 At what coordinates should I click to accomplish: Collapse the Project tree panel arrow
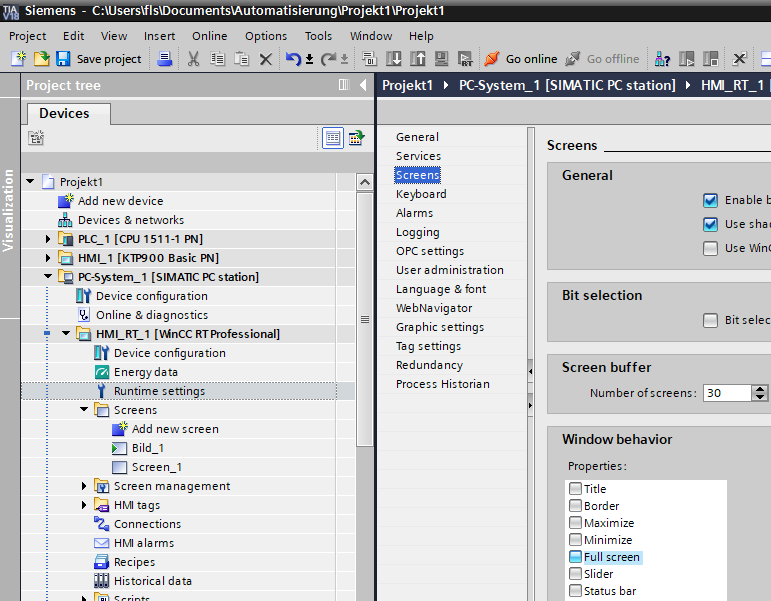click(362, 86)
